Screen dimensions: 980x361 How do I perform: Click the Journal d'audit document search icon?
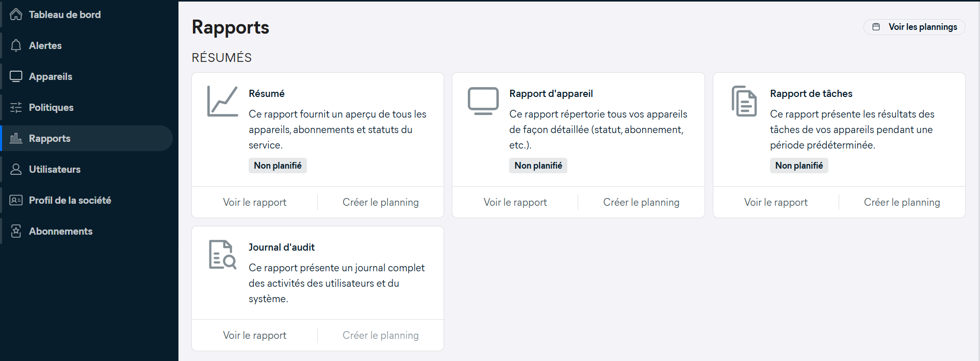coord(222,255)
